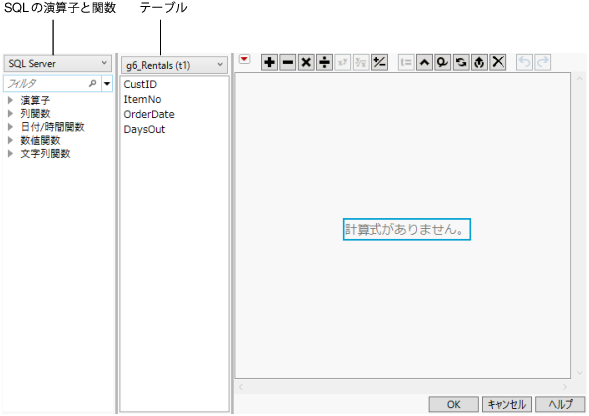
Task: Click the root (y over x) button
Action: click(x=361, y=62)
